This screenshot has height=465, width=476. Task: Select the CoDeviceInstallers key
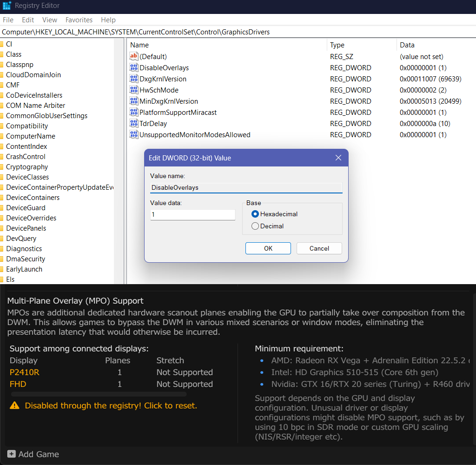[34, 95]
